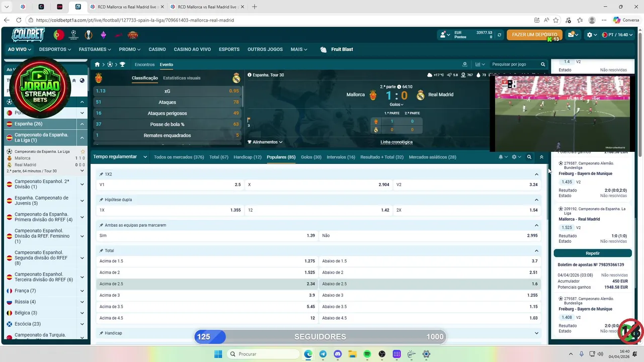
Task: Click the football breadcrumb icon
Action: 110,64
